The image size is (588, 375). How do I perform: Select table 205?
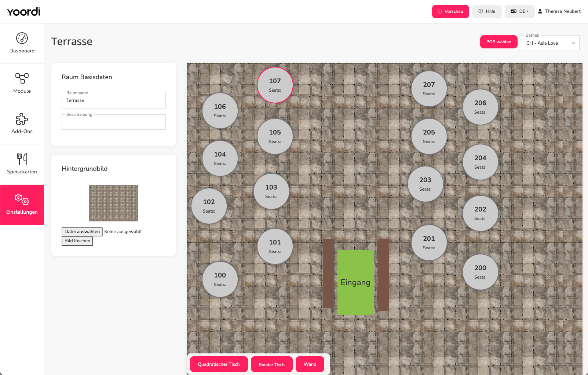(429, 136)
